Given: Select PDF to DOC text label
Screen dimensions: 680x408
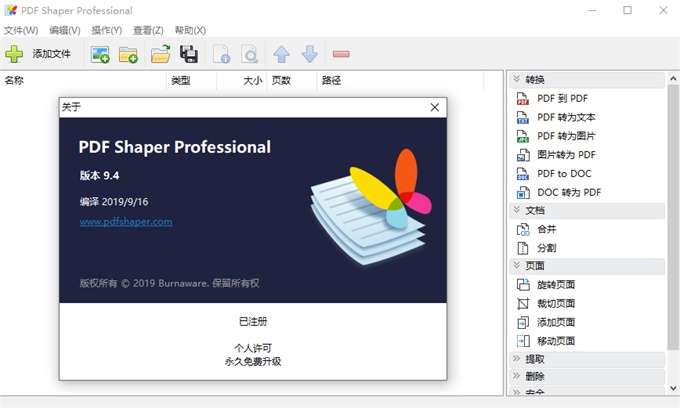Looking at the screenshot, I should tap(564, 173).
